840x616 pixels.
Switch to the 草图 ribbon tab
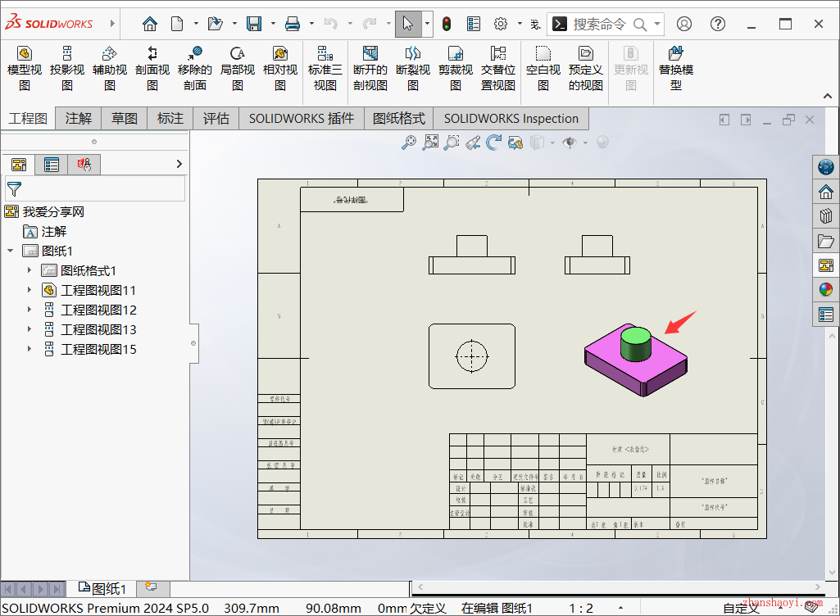pos(125,119)
